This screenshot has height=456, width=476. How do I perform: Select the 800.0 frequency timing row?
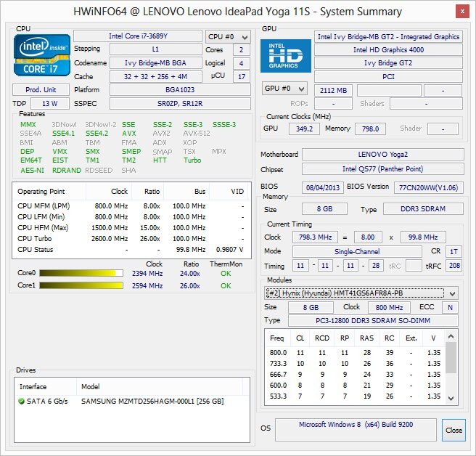[356, 352]
